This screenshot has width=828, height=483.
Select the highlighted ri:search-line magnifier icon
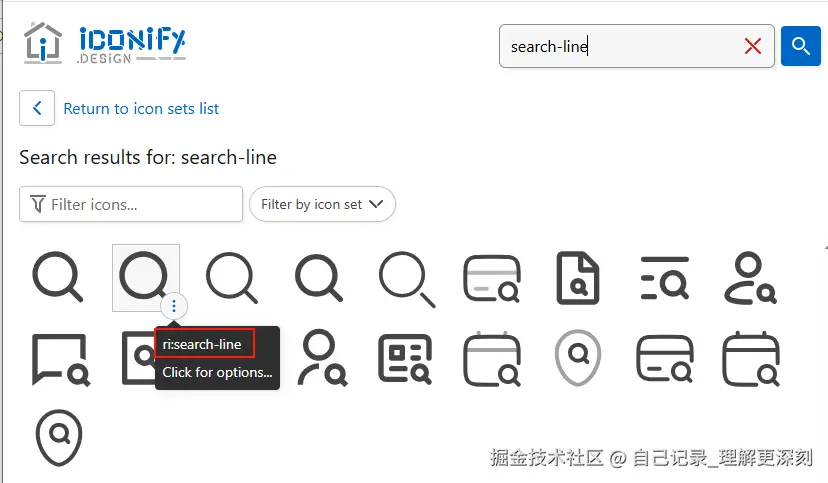coord(145,277)
